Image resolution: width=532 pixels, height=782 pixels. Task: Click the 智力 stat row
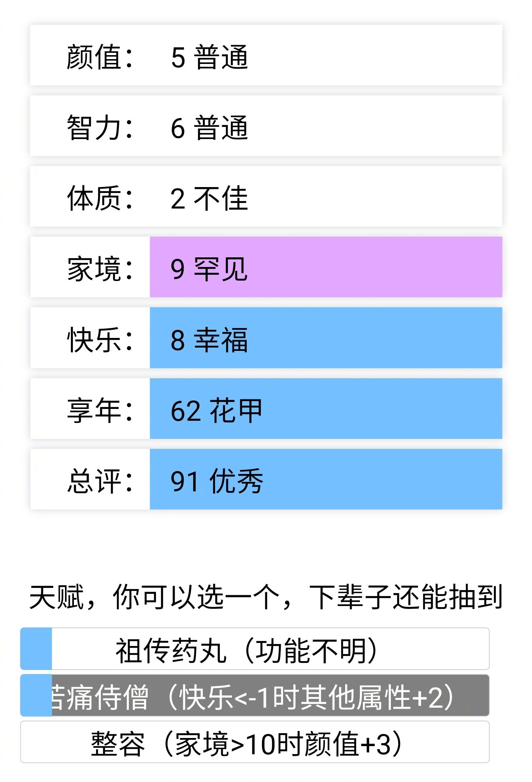click(266, 128)
